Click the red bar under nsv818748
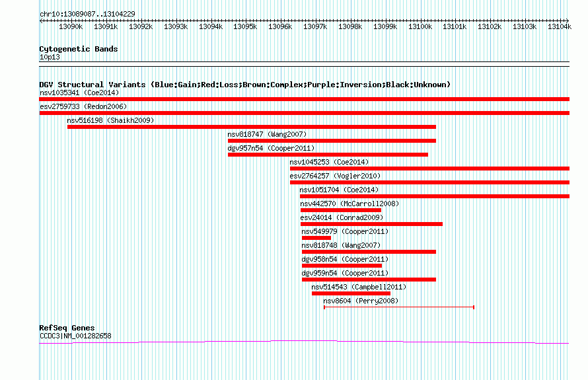 (x=369, y=252)
